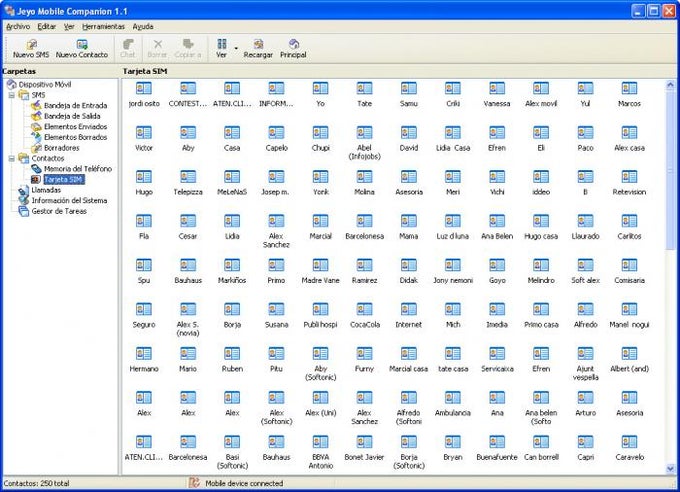Viewport: 680px width, 492px height.
Task: Select the Retevision contact icon
Action: 629,177
